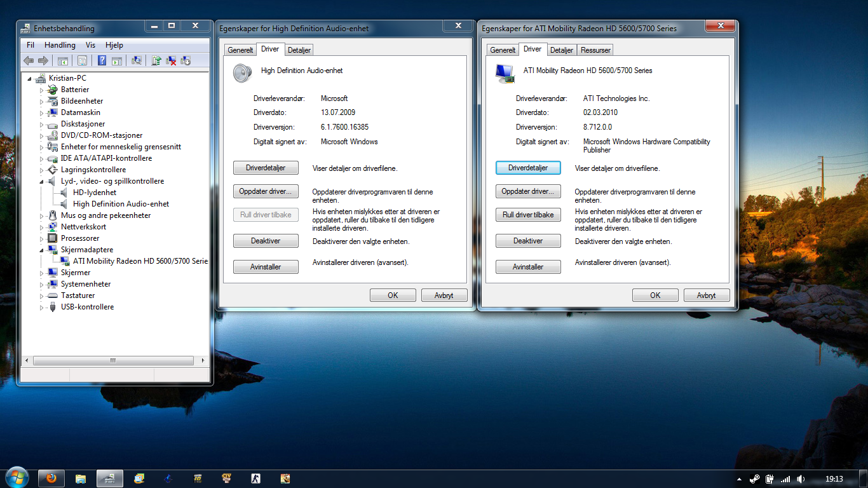
Task: Expand the Nettverkskort node
Action: point(42,227)
